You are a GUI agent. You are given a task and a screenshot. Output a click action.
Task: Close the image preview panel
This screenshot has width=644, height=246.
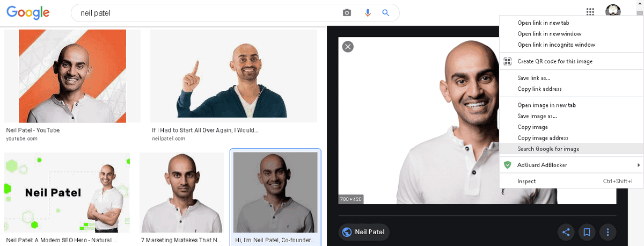tap(348, 47)
